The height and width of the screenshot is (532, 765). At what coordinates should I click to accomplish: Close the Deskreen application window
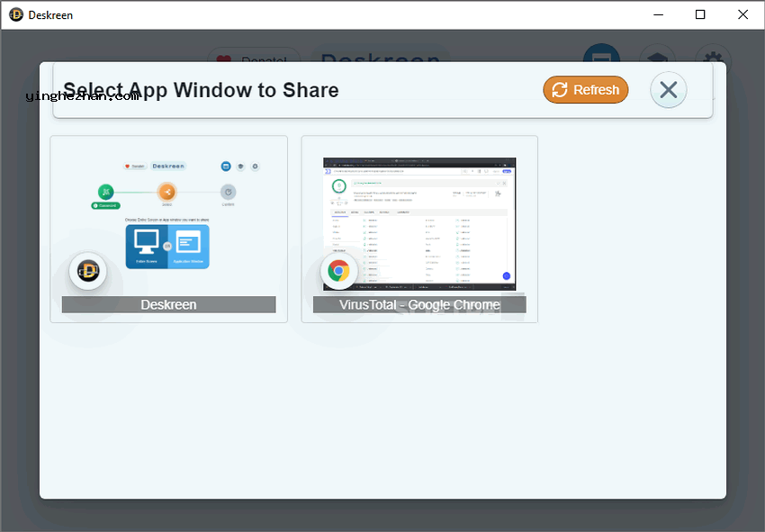[x=742, y=14]
